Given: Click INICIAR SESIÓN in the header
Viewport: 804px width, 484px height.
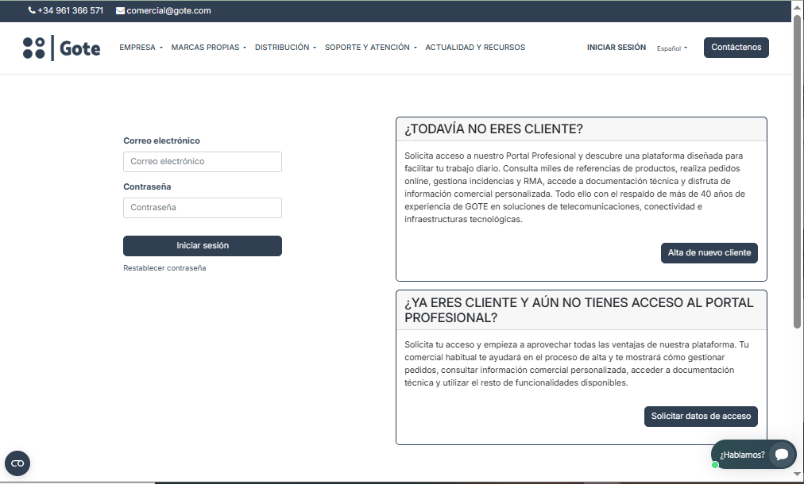Looking at the screenshot, I should click(616, 47).
